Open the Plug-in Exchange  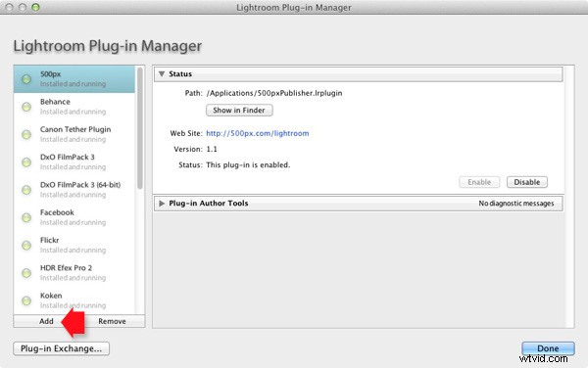click(x=61, y=348)
